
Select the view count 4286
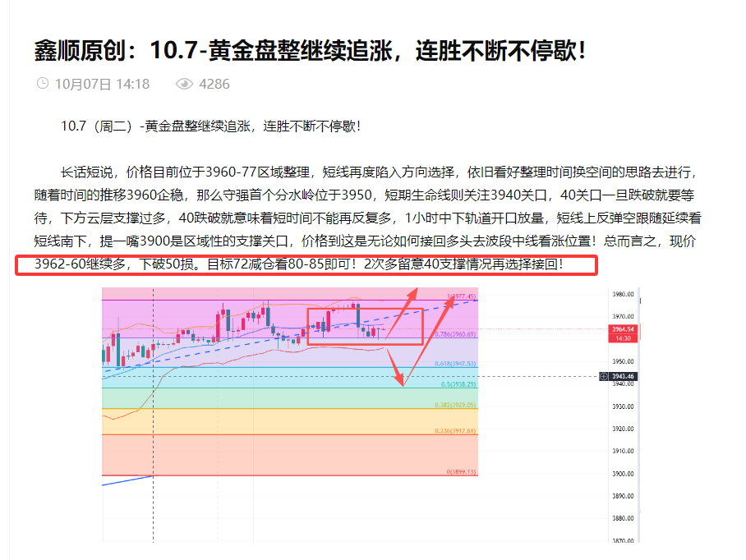214,84
